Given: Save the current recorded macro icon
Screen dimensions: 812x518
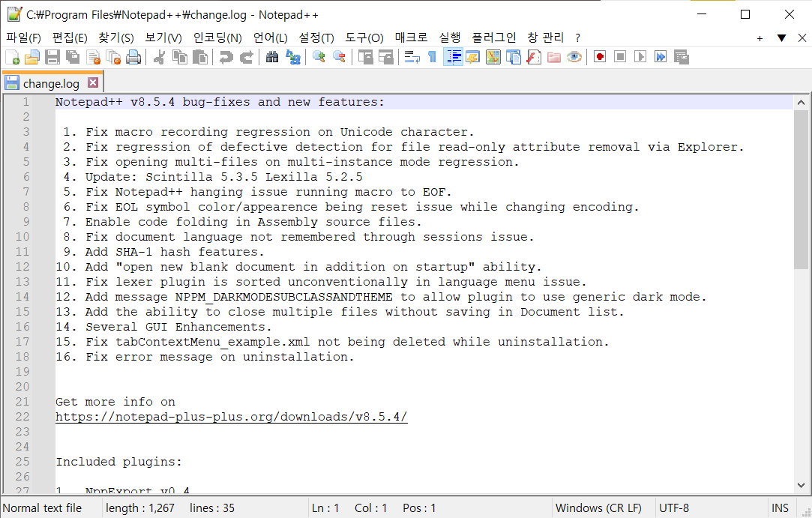Looking at the screenshot, I should (x=682, y=57).
